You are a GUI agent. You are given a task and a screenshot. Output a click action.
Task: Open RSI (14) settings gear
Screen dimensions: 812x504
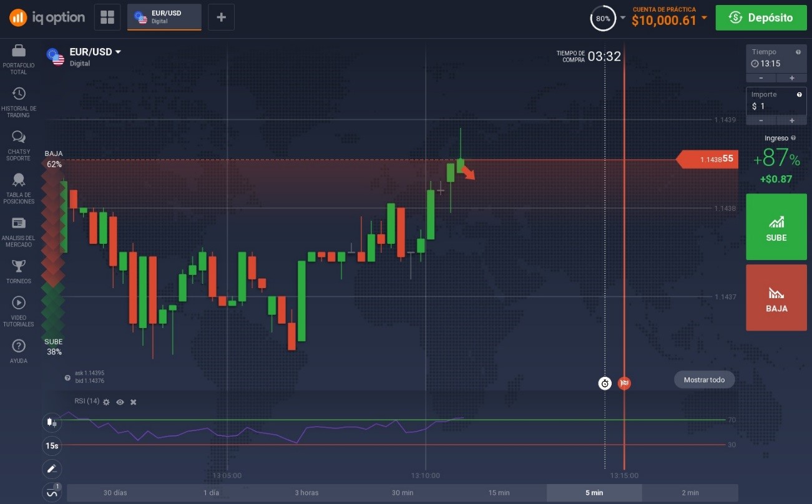(x=106, y=402)
